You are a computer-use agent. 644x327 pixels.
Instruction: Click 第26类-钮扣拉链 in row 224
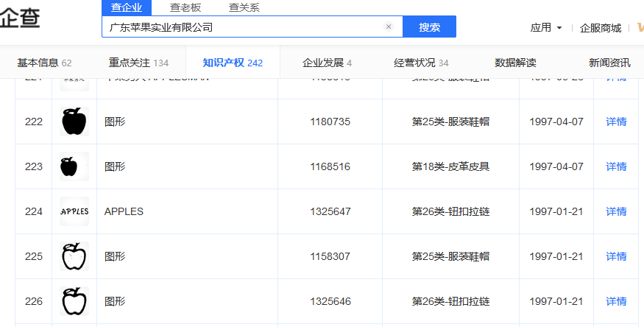450,211
